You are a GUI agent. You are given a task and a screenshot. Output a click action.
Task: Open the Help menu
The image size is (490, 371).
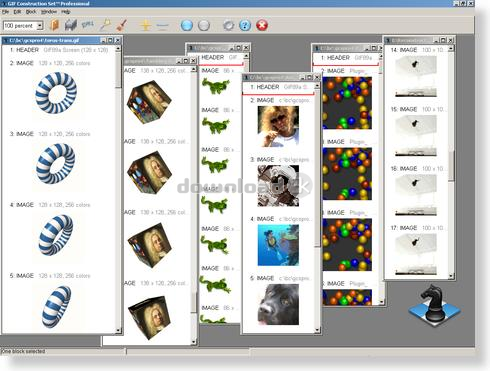(66, 12)
